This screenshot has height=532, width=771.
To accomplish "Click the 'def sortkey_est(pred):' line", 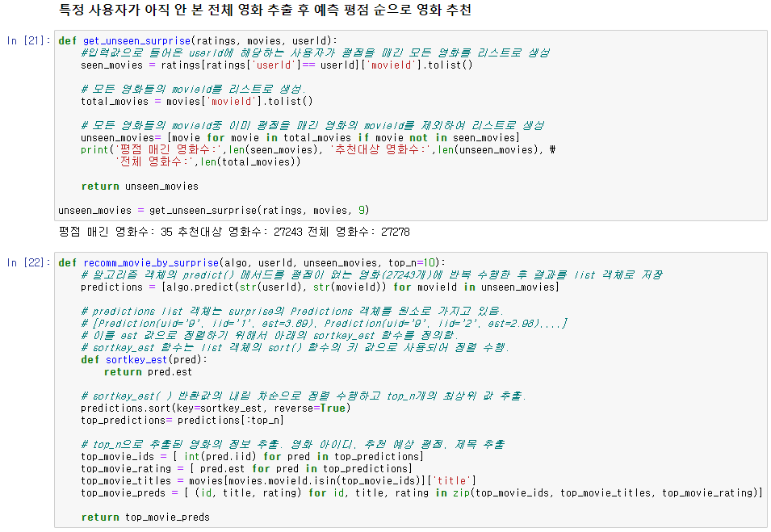I will (x=144, y=359).
